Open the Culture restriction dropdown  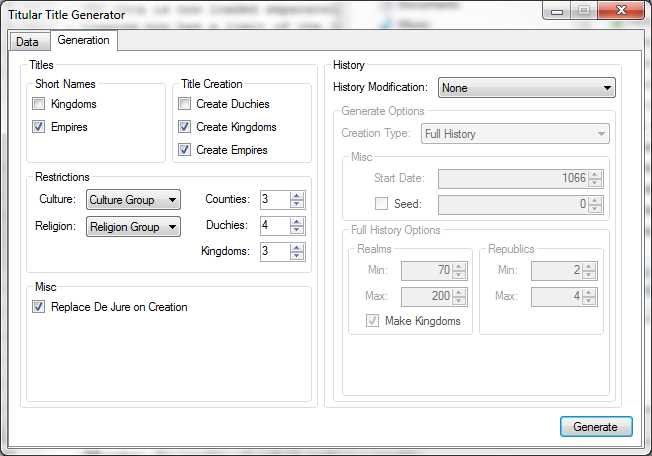click(x=133, y=200)
